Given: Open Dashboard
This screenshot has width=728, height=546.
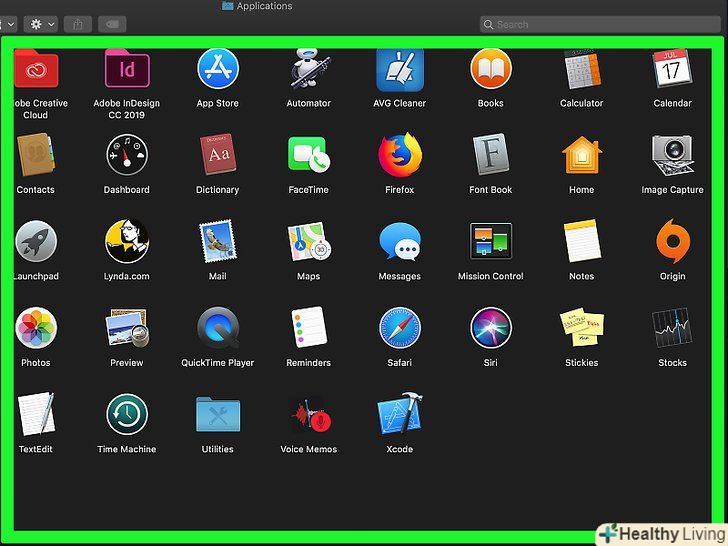Looking at the screenshot, I should (127, 155).
